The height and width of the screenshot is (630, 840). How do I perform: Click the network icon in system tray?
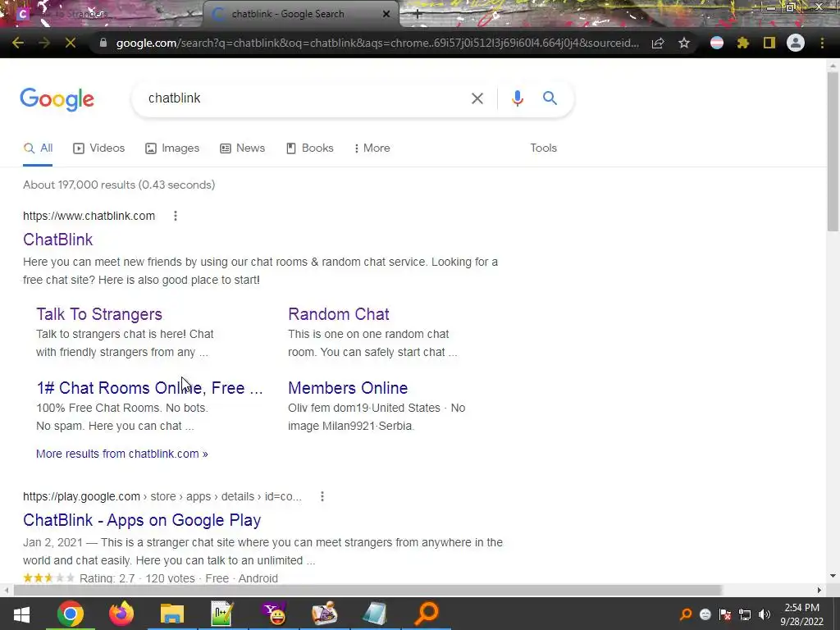[x=745, y=614]
